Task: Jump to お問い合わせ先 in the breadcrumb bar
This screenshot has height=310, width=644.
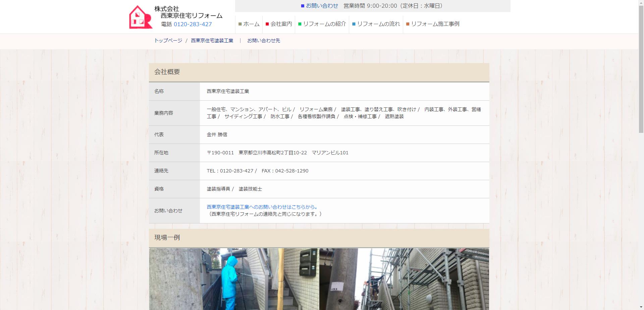Action: pyautogui.click(x=264, y=41)
